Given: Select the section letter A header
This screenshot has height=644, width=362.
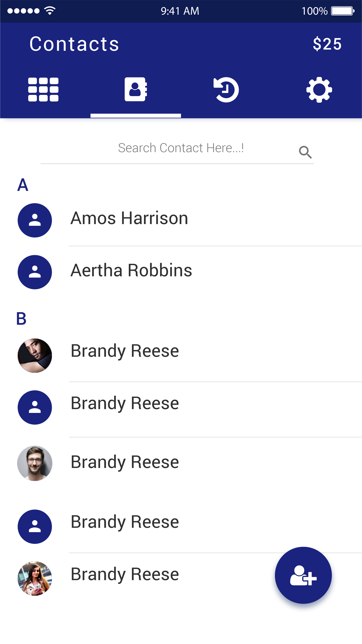Looking at the screenshot, I should coord(23,185).
